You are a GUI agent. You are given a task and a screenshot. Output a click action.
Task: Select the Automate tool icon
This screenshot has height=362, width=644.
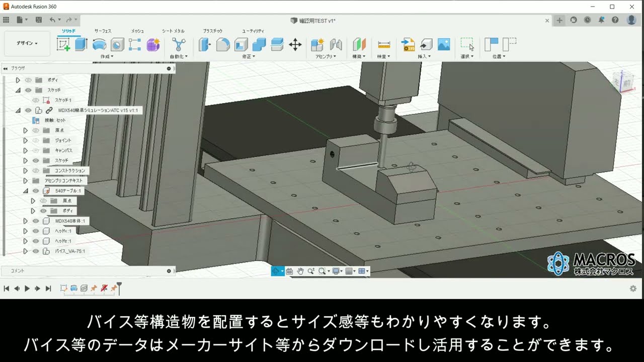click(x=179, y=45)
